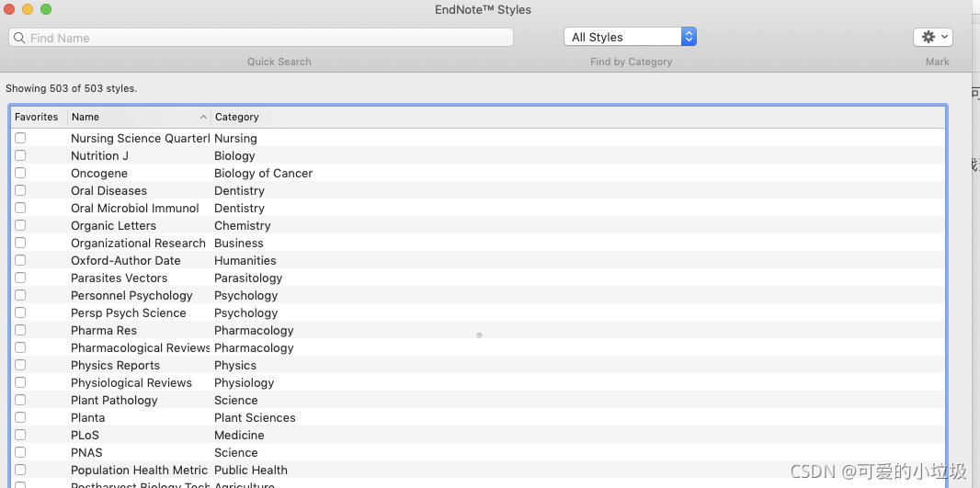Click the Biology of Cancer category cell
This screenshot has height=488, width=980.
point(263,173)
